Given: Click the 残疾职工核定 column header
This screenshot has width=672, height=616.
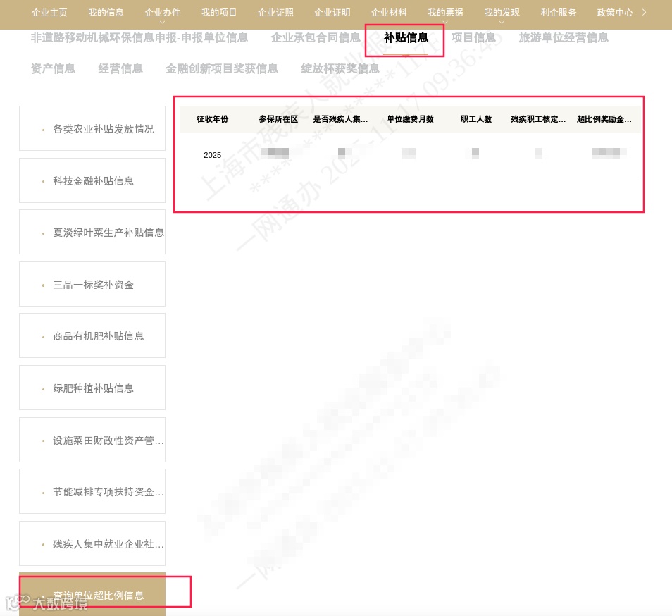Looking at the screenshot, I should point(538,119).
